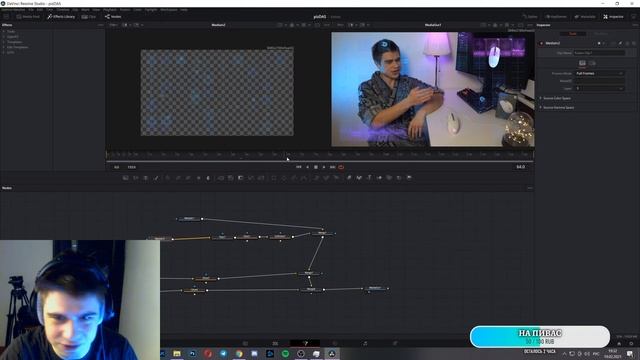
Task: Add a Paint node from the toolbar
Action: click(156, 178)
